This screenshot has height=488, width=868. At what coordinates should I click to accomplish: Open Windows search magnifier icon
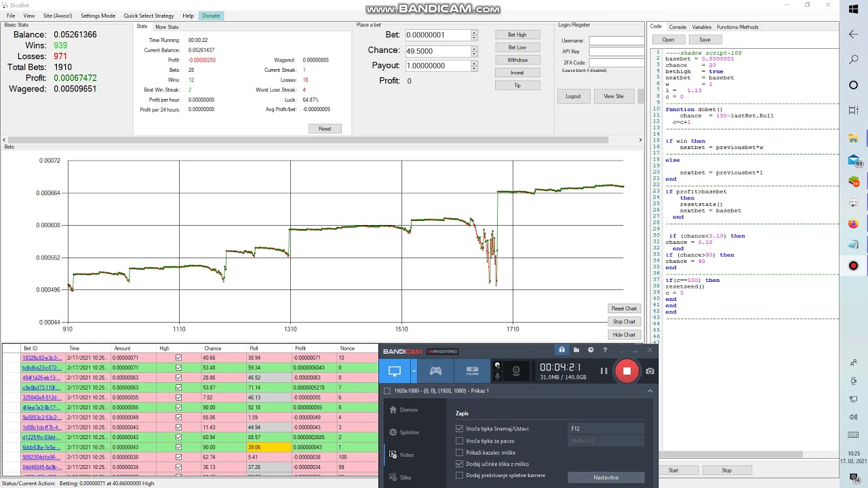tap(853, 60)
